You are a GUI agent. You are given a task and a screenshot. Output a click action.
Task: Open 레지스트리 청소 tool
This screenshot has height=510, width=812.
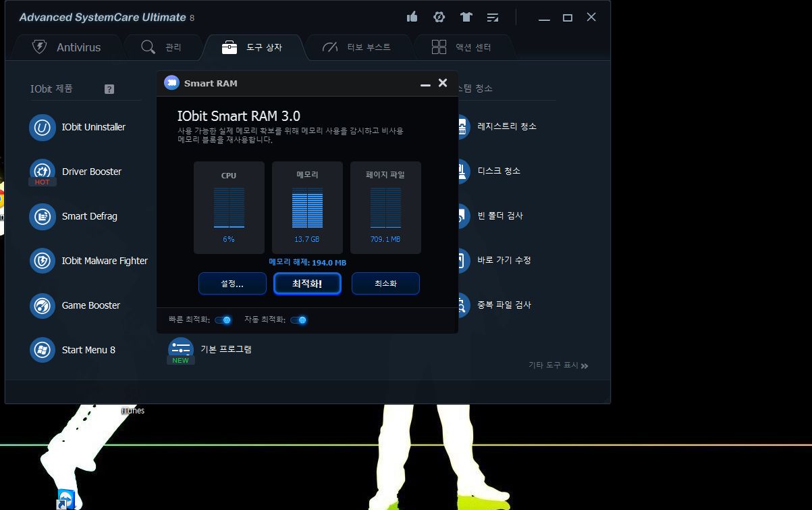coord(506,126)
